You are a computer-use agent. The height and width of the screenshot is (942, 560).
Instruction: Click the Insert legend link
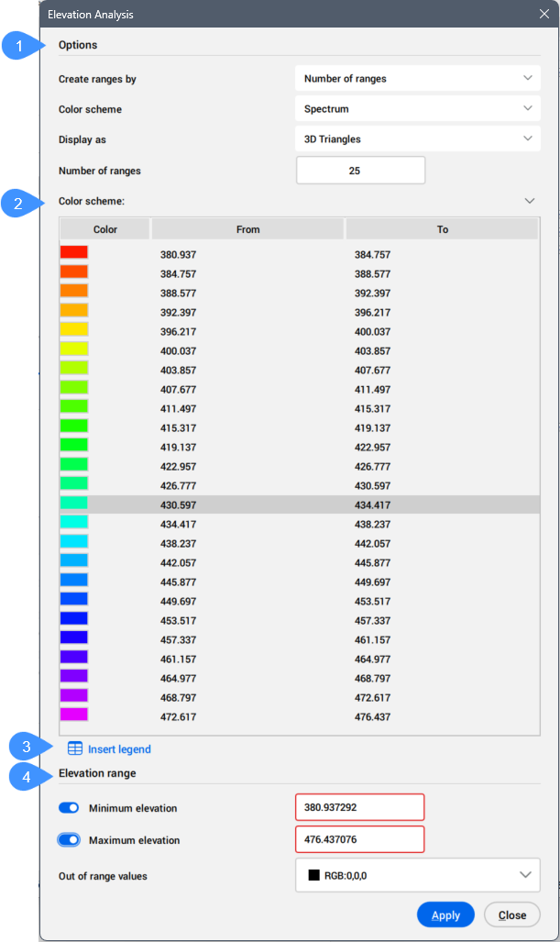tap(119, 749)
